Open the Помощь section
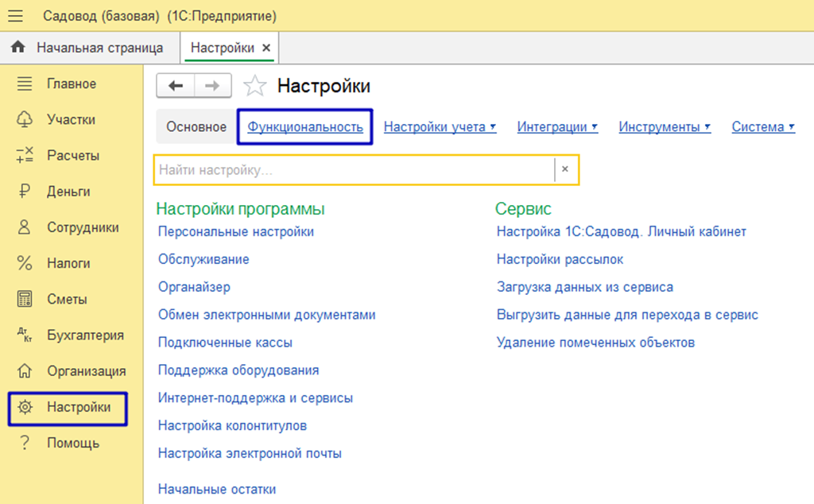The height and width of the screenshot is (504, 814). click(x=73, y=443)
